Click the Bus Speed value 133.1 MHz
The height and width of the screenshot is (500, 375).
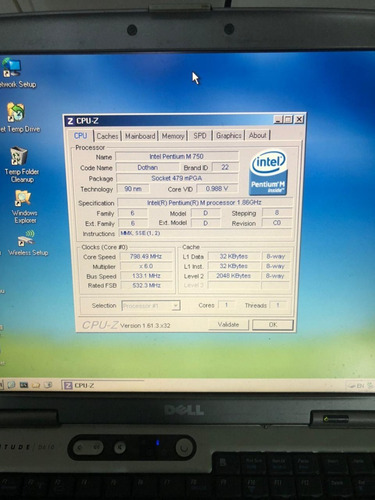point(146,276)
